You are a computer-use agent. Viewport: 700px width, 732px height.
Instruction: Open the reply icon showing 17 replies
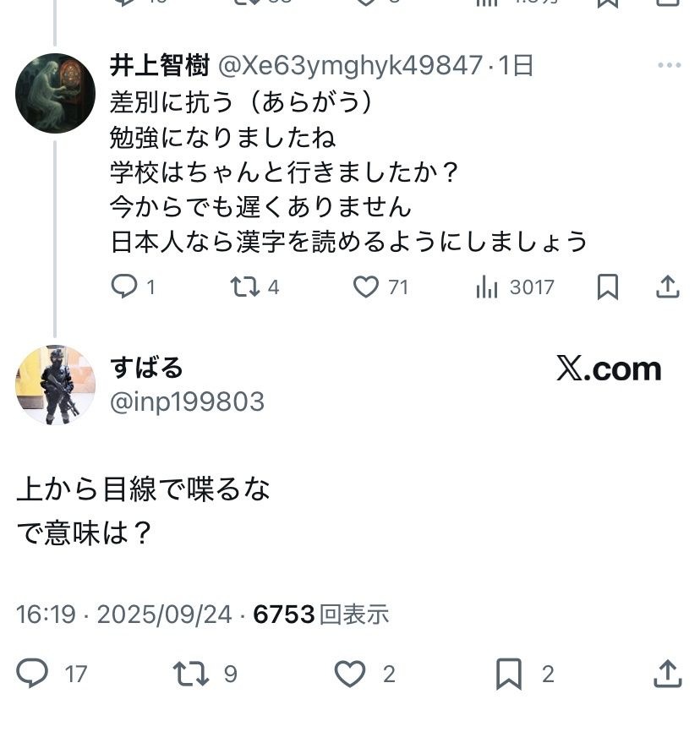pyautogui.click(x=33, y=674)
